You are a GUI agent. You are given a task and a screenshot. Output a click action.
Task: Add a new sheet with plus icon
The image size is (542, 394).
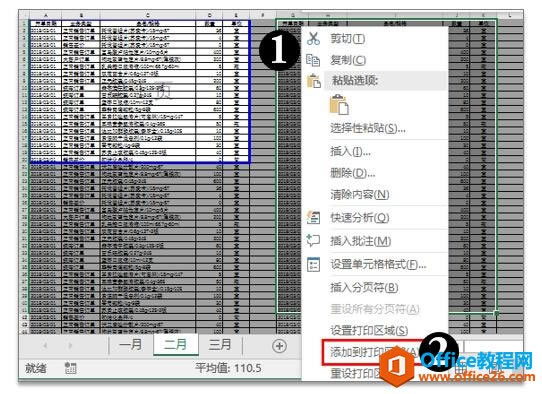click(279, 346)
